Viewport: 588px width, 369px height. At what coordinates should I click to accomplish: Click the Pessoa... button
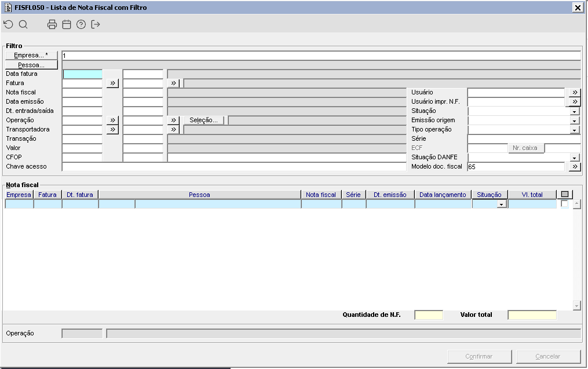(x=31, y=65)
